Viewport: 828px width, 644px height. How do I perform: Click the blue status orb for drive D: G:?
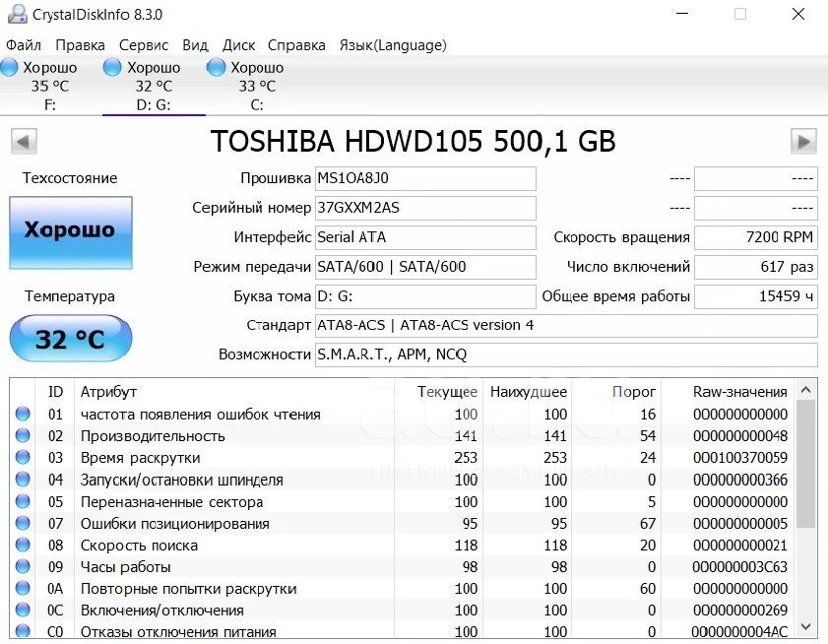point(112,67)
